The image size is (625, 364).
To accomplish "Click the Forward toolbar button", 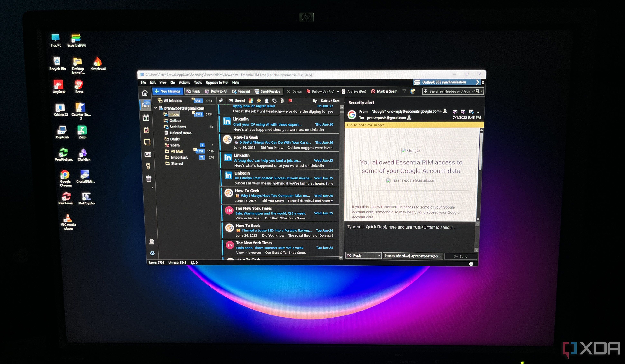I will (x=241, y=91).
